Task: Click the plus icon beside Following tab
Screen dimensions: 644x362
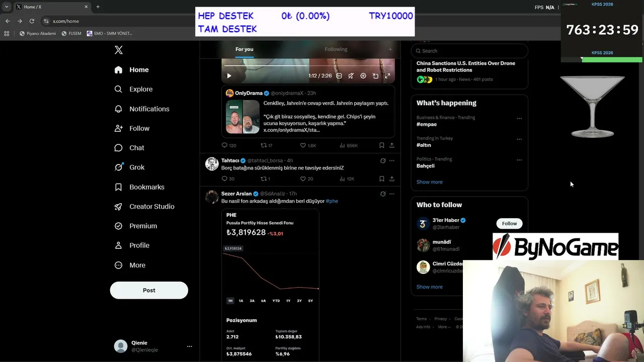Action: (390, 49)
